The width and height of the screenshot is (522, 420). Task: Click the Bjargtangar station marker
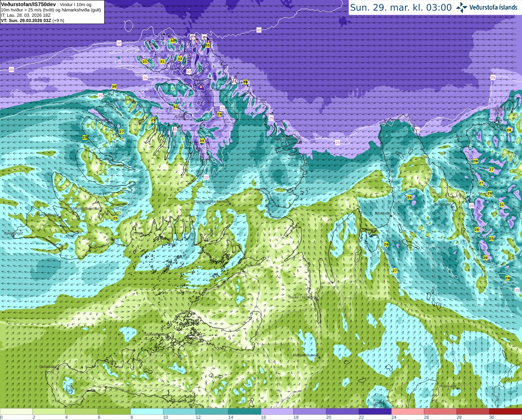click(x=14, y=236)
